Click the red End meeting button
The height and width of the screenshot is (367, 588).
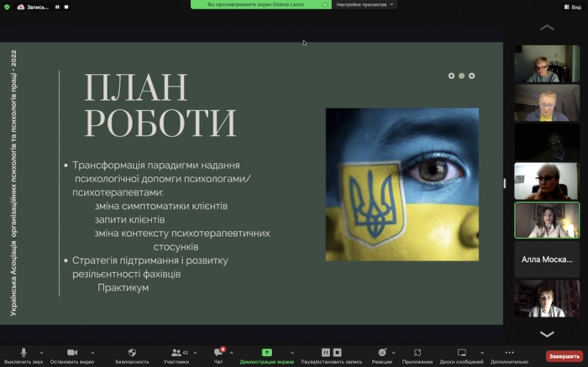(x=564, y=356)
